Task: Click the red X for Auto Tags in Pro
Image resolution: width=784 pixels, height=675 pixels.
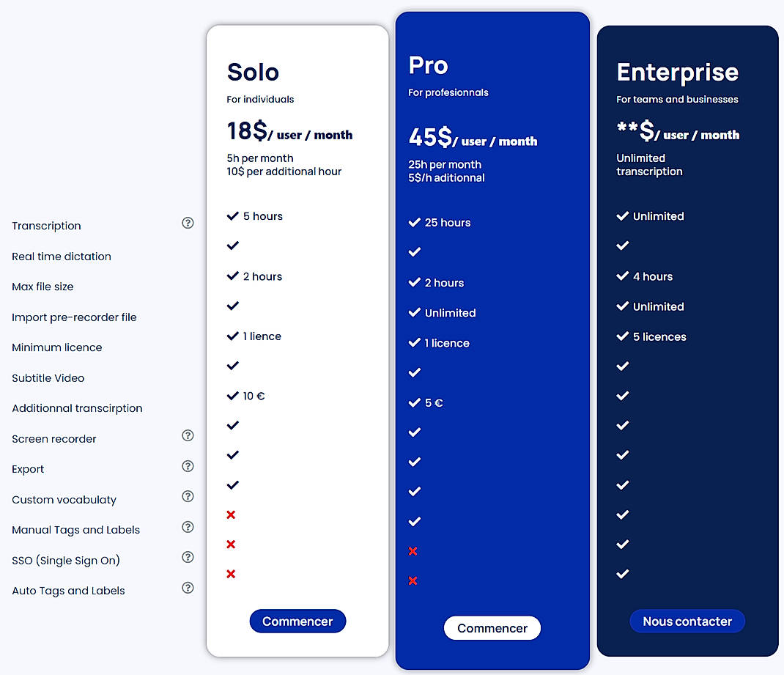Action: (413, 580)
